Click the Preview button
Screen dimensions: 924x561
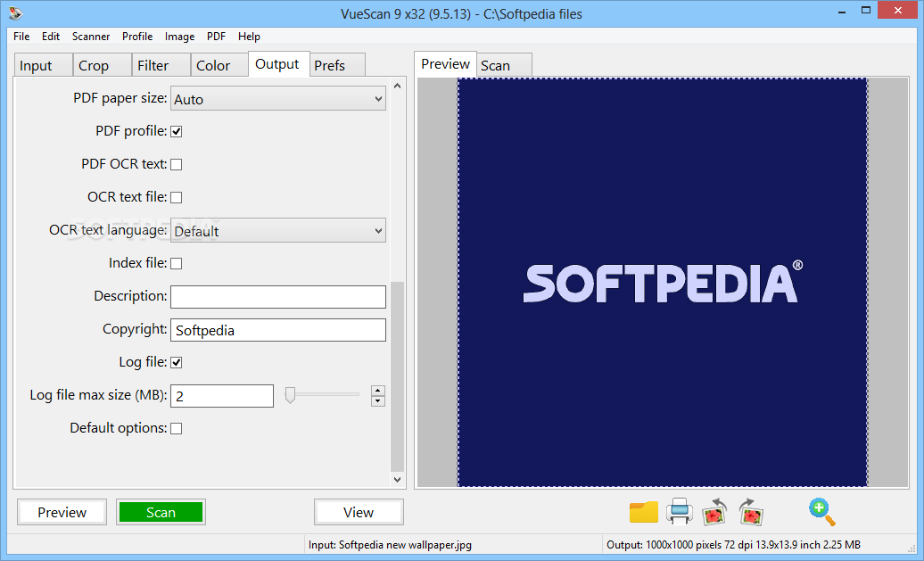pos(62,512)
